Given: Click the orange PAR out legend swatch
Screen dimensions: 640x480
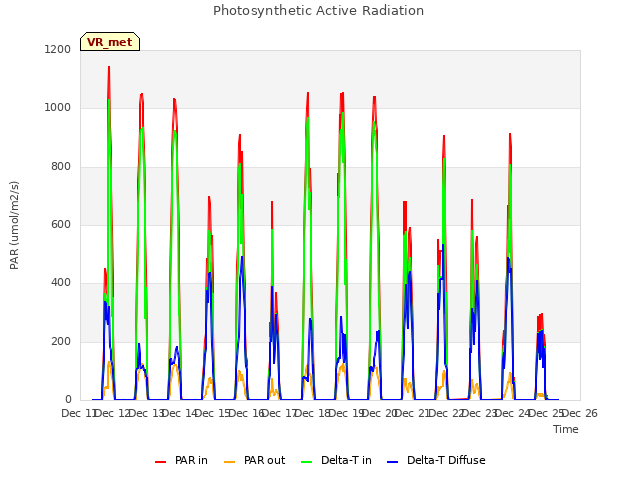Looking at the screenshot, I should [x=230, y=462].
